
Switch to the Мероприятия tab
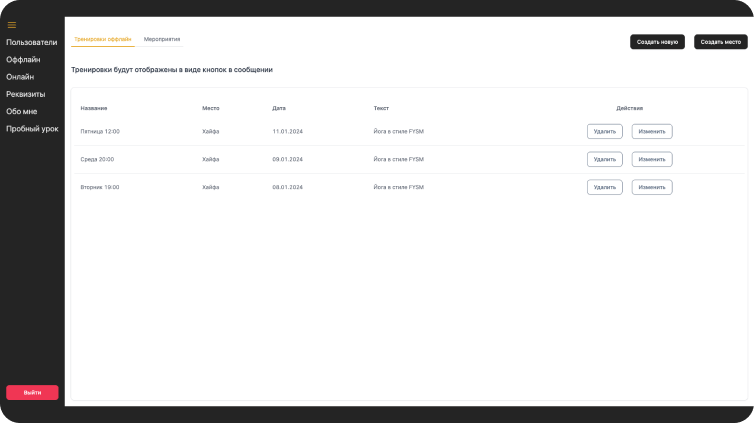(x=162, y=39)
